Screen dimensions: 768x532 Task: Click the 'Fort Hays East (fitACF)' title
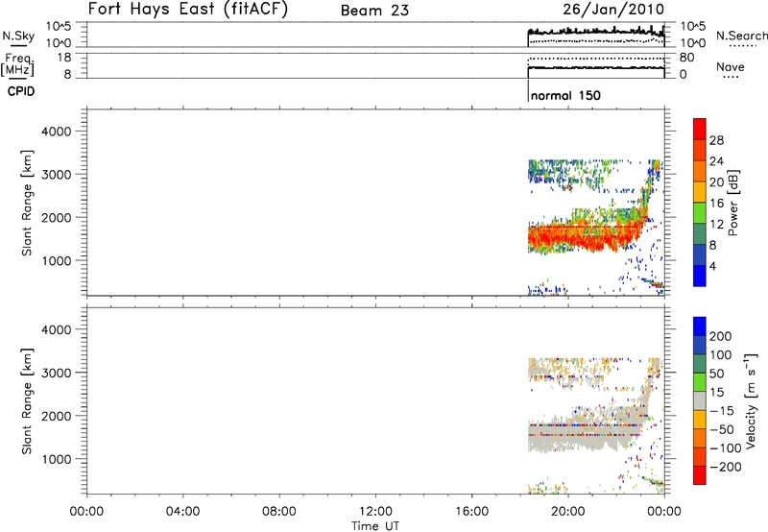click(x=188, y=10)
